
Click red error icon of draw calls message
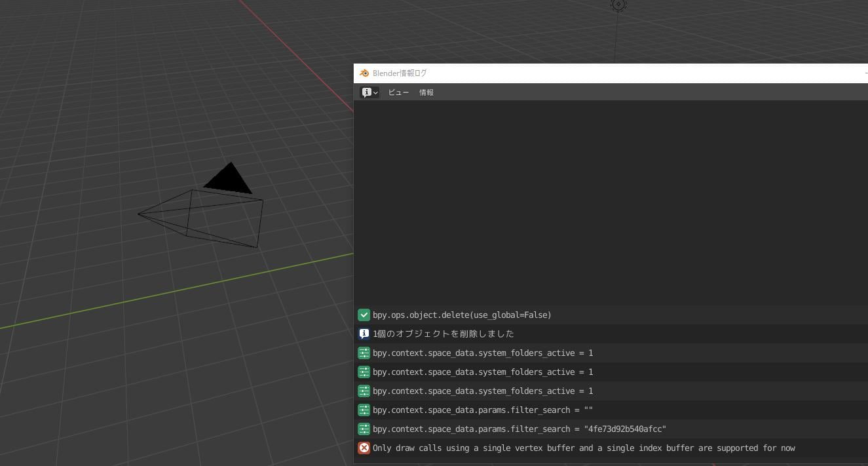(x=364, y=448)
